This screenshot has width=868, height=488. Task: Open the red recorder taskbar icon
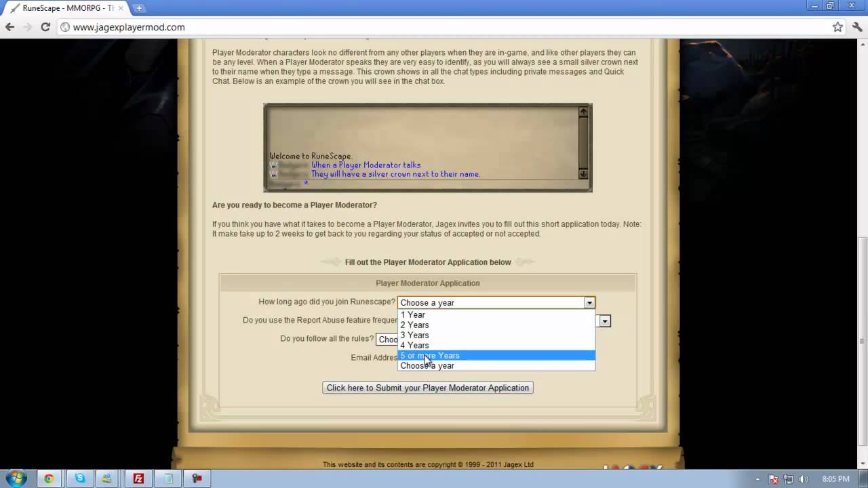tap(197, 479)
